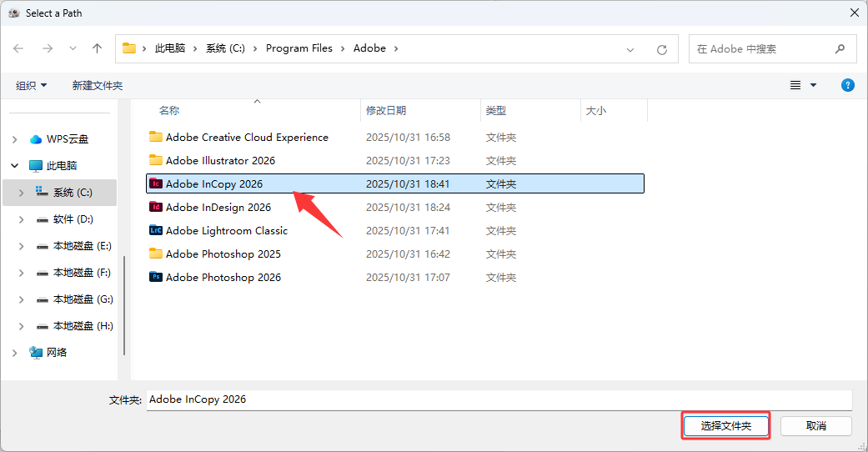Click the Adobe Photoshop 2026 folder icon

coord(155,278)
